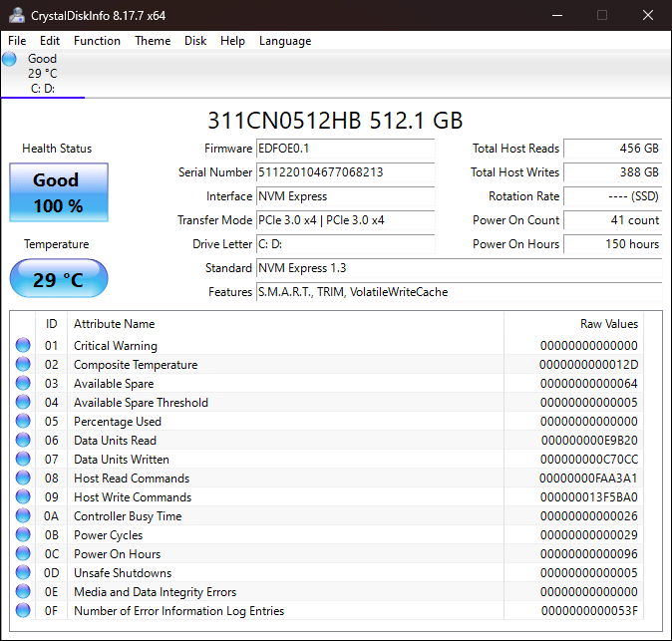The width and height of the screenshot is (672, 641).
Task: Click the 29 °C temperature button
Action: [x=59, y=278]
